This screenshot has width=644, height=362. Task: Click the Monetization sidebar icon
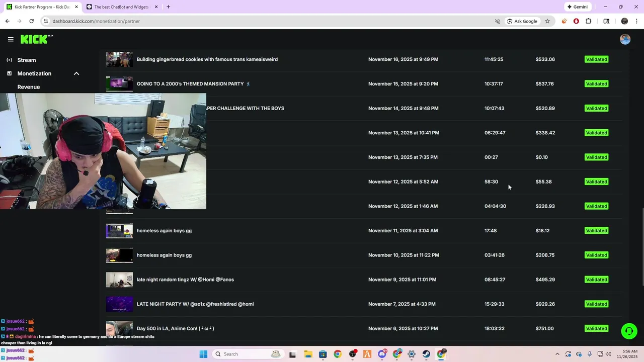9,73
